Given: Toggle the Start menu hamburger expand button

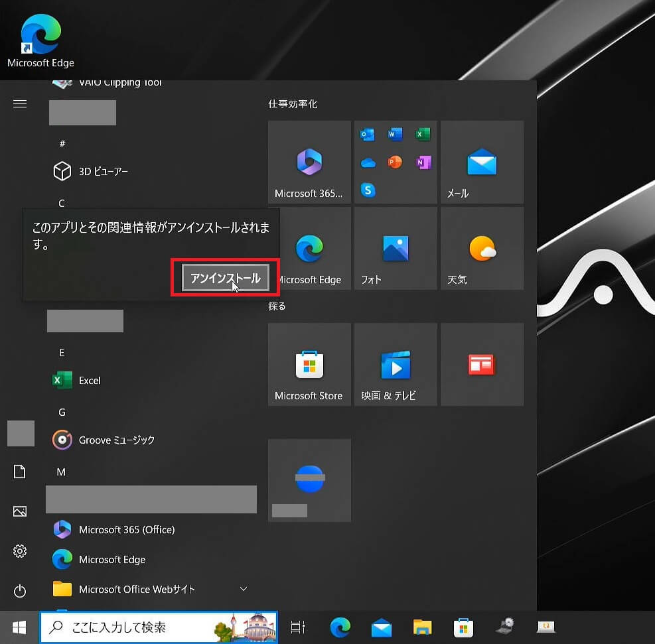Looking at the screenshot, I should (x=20, y=103).
